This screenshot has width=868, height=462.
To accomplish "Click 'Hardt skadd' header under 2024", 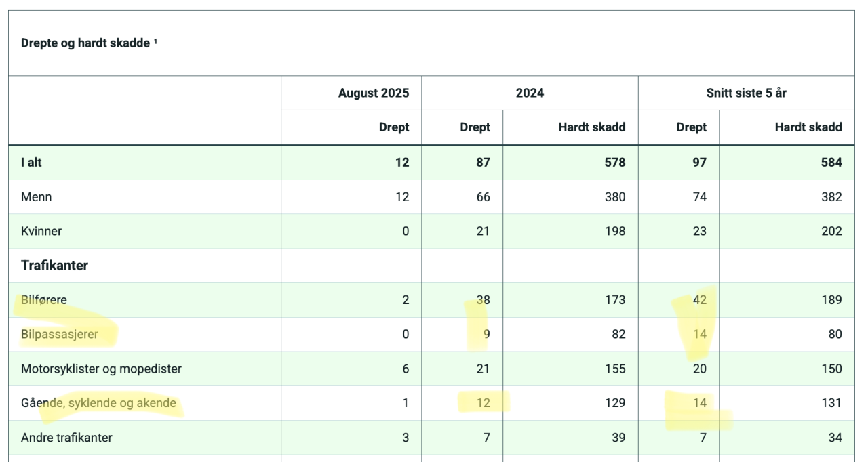I will (x=591, y=127).
